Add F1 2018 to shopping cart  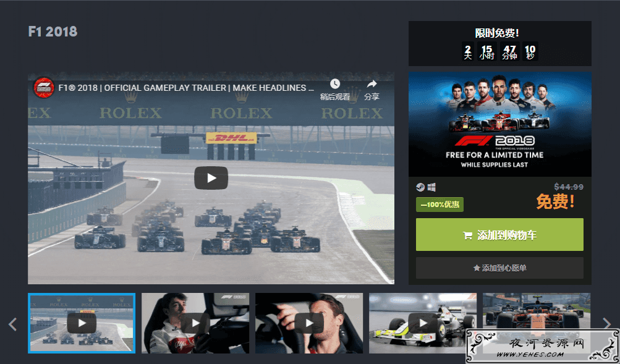coord(499,235)
